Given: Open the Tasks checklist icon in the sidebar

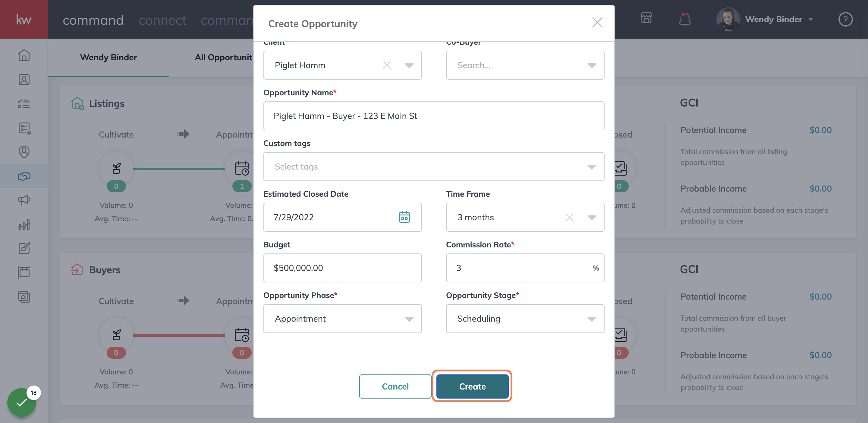Looking at the screenshot, I should [24, 103].
